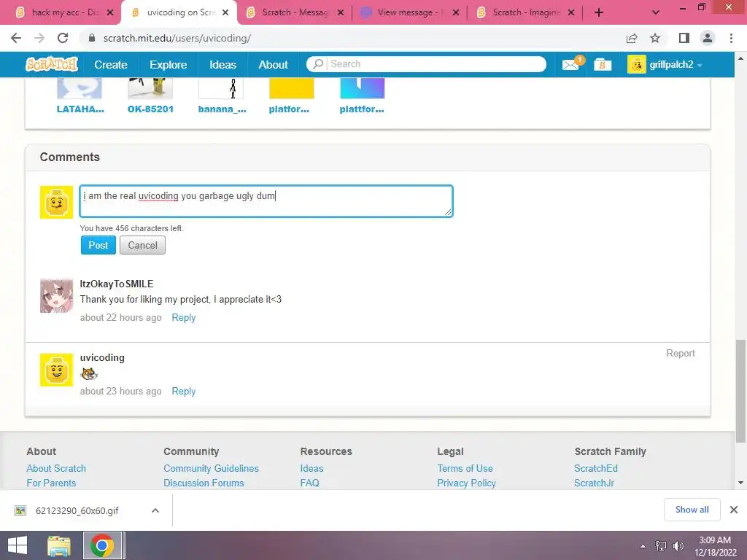Reply to ItzOkayToSMILE's comment

pyautogui.click(x=183, y=318)
